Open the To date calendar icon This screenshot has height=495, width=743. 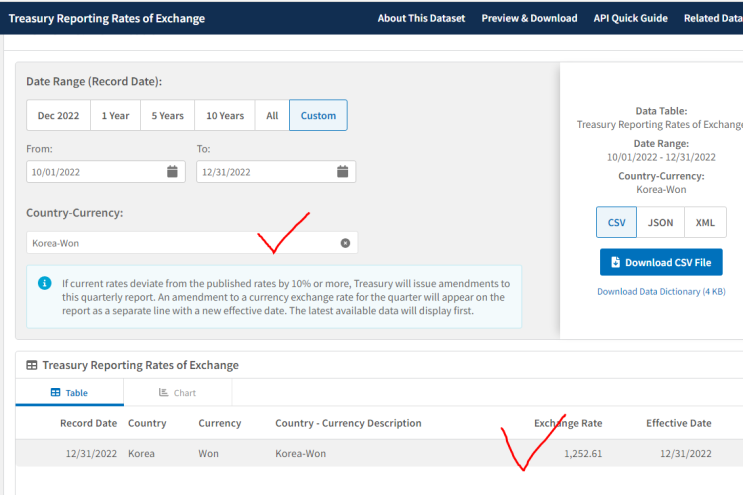(342, 172)
